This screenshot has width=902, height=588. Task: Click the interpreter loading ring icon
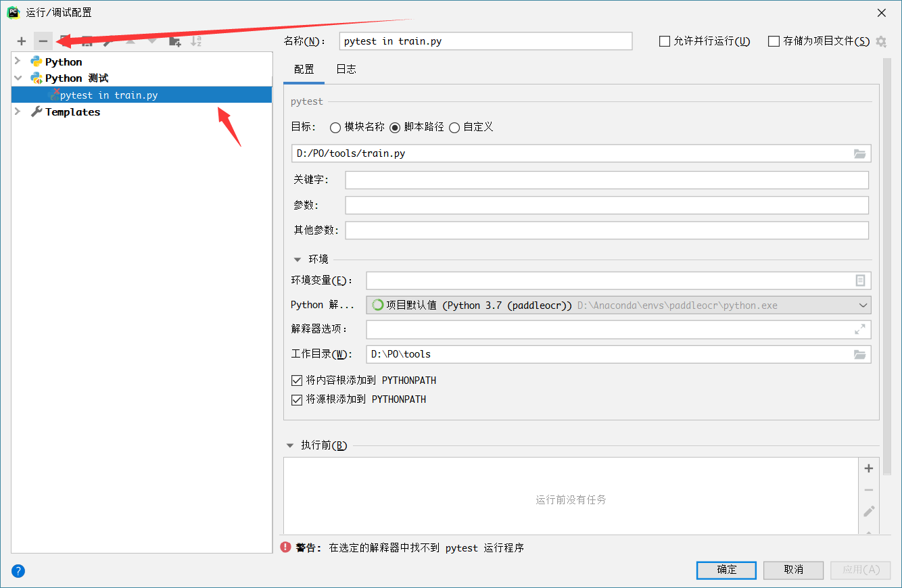[378, 305]
